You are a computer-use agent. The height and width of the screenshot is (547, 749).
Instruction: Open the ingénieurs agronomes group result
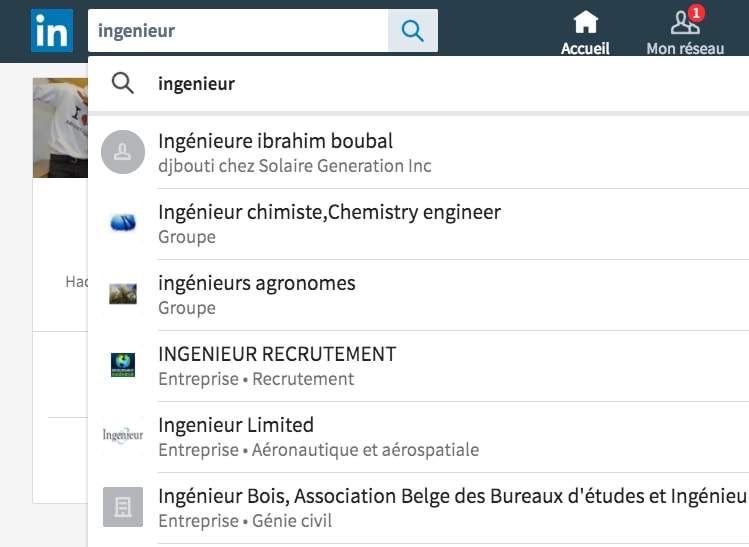pyautogui.click(x=257, y=283)
